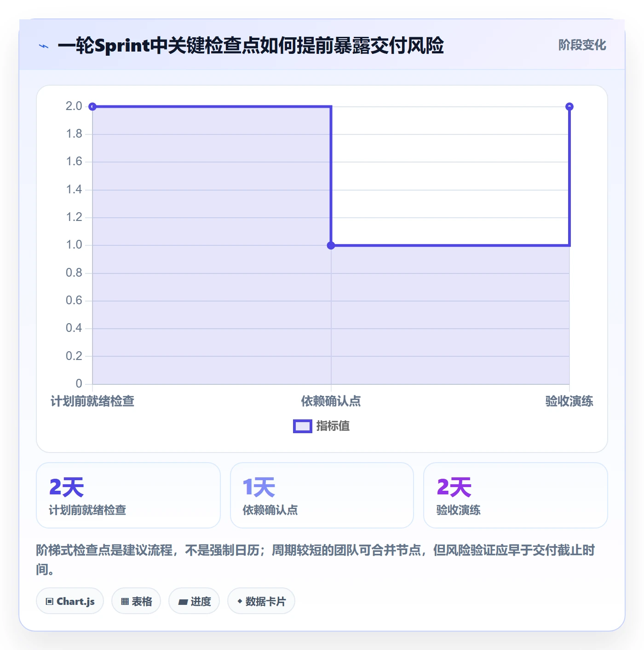Toggle the 指标值 legend swatch
This screenshot has height=650, width=644.
point(303,426)
